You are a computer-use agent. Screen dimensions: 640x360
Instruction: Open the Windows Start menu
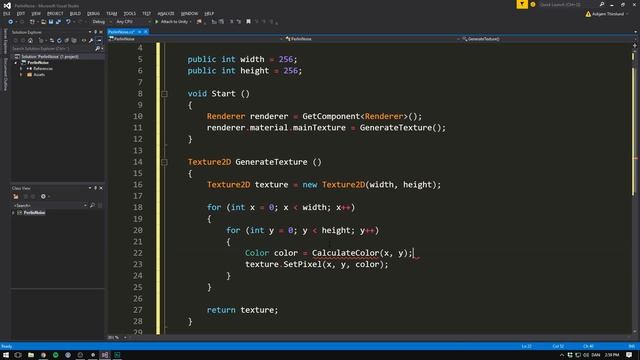[6, 355]
